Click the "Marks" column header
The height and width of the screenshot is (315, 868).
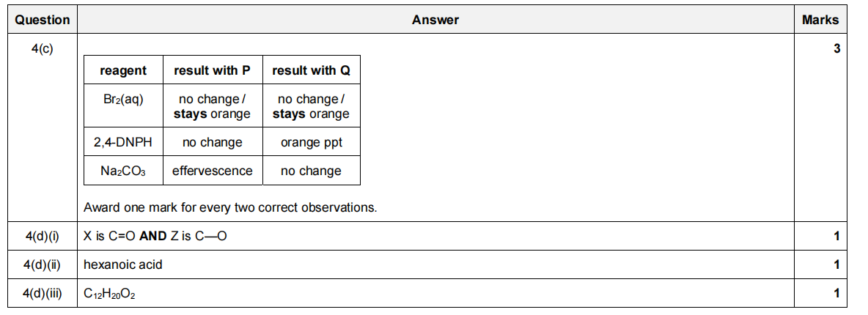(x=820, y=20)
